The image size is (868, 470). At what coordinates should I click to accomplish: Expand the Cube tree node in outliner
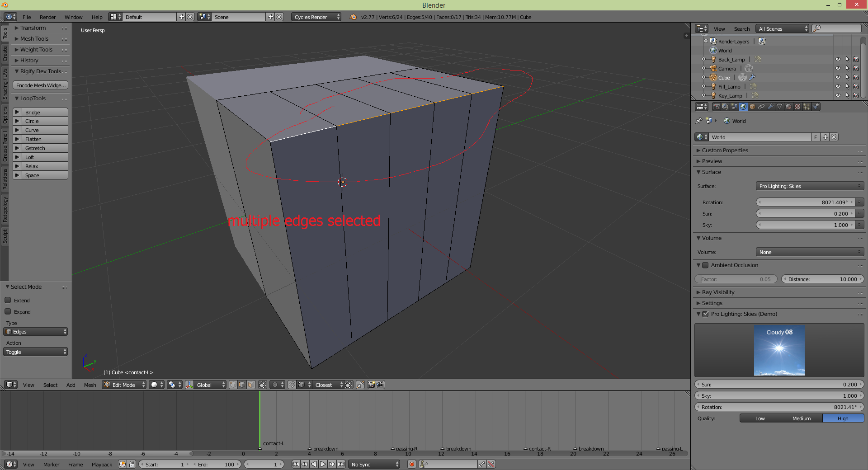[703, 77]
